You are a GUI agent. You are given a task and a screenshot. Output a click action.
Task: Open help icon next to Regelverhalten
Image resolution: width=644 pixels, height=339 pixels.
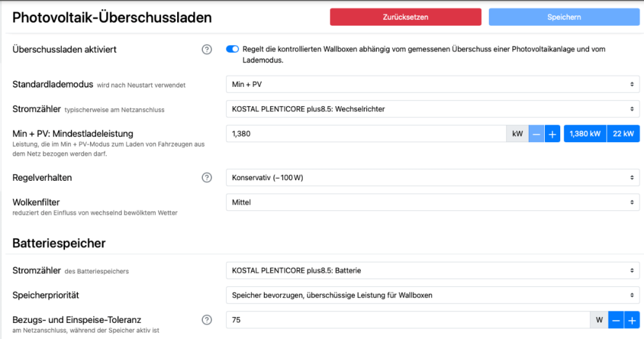[x=207, y=178]
